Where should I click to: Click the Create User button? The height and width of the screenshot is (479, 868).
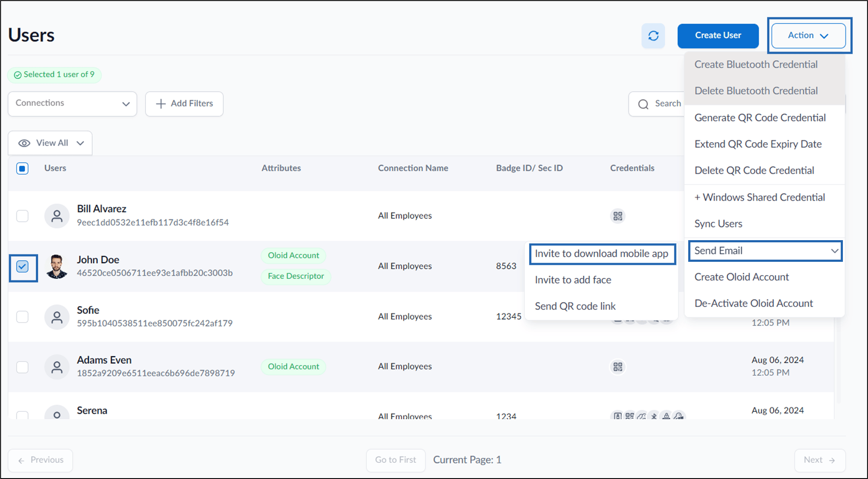pyautogui.click(x=718, y=36)
